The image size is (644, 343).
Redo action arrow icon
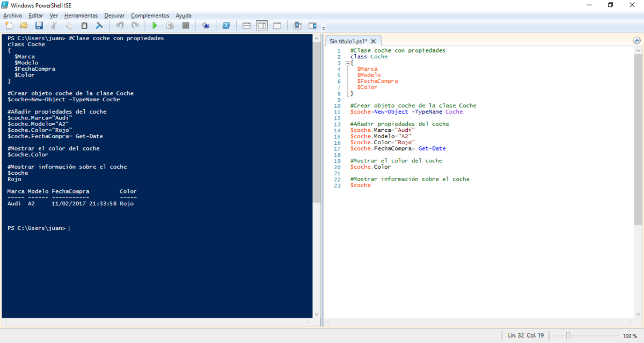(135, 25)
